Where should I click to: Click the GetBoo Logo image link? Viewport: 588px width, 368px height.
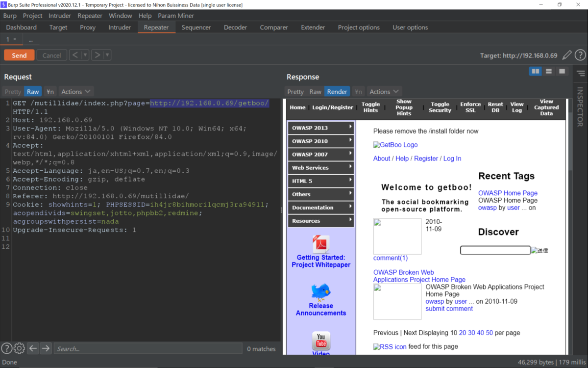coord(395,145)
